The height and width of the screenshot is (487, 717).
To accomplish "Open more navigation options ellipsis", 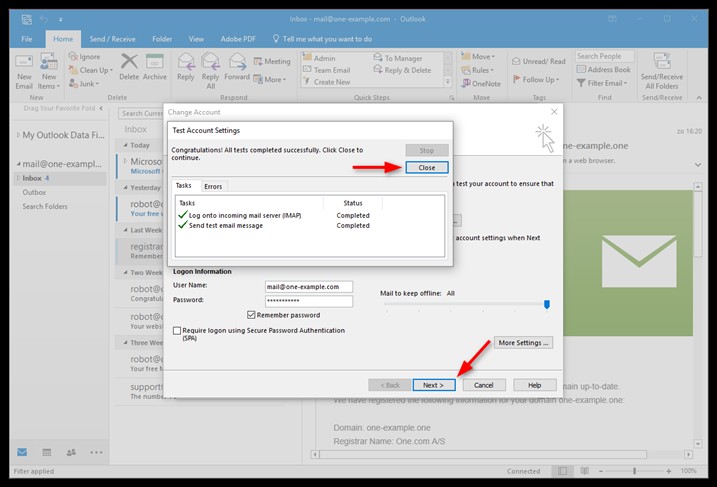I will (x=96, y=452).
